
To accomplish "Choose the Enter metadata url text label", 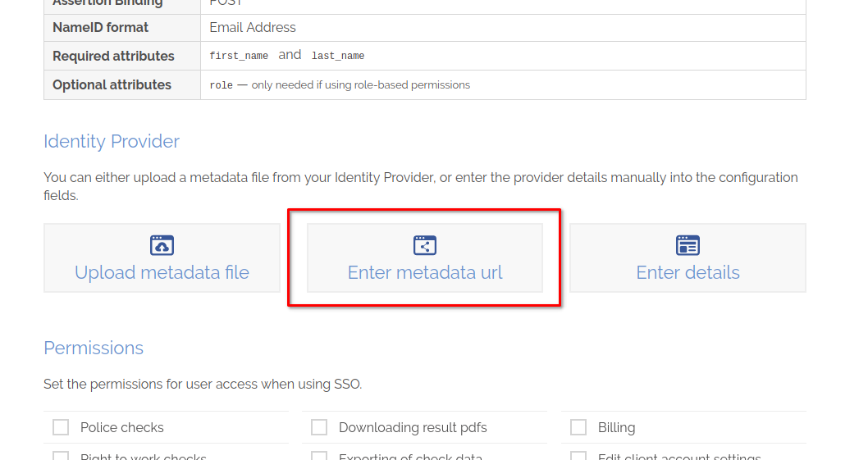I will pyautogui.click(x=425, y=272).
